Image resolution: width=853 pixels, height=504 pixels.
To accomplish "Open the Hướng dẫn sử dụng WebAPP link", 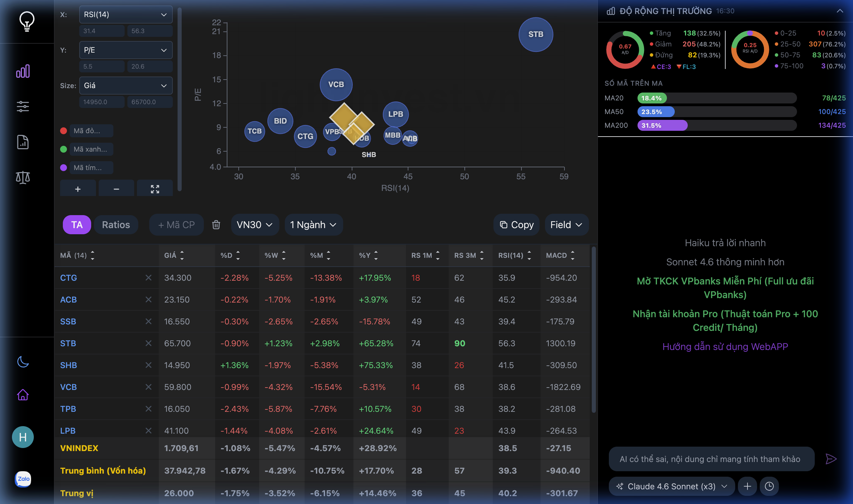I will pos(725,347).
